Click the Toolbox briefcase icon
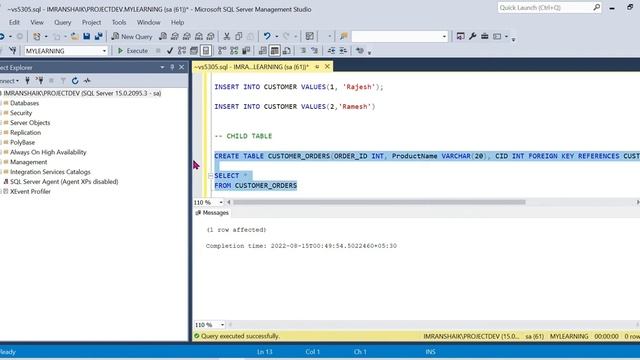The width and height of the screenshot is (640, 360). [484, 36]
